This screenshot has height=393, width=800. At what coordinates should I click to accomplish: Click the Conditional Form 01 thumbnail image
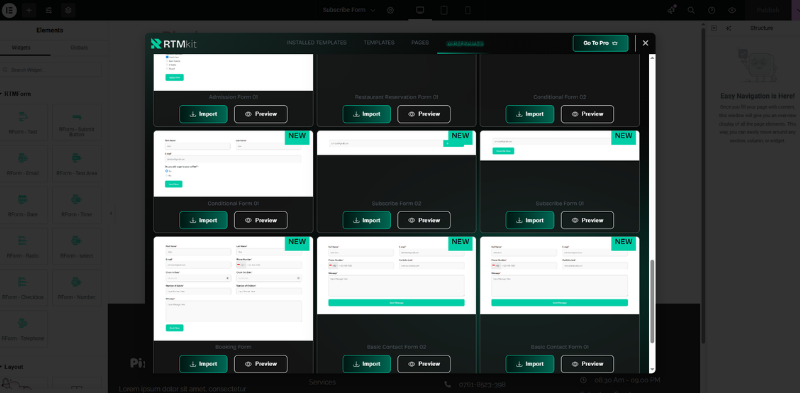pos(233,164)
